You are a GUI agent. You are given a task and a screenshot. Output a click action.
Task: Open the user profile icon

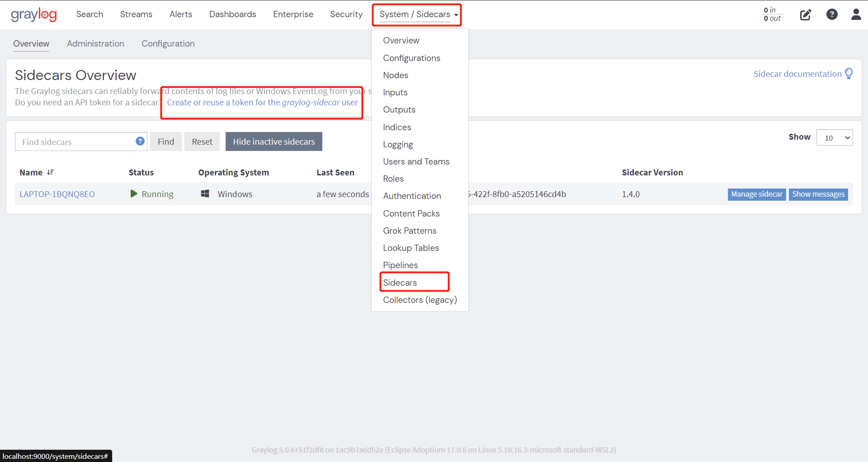pos(856,14)
